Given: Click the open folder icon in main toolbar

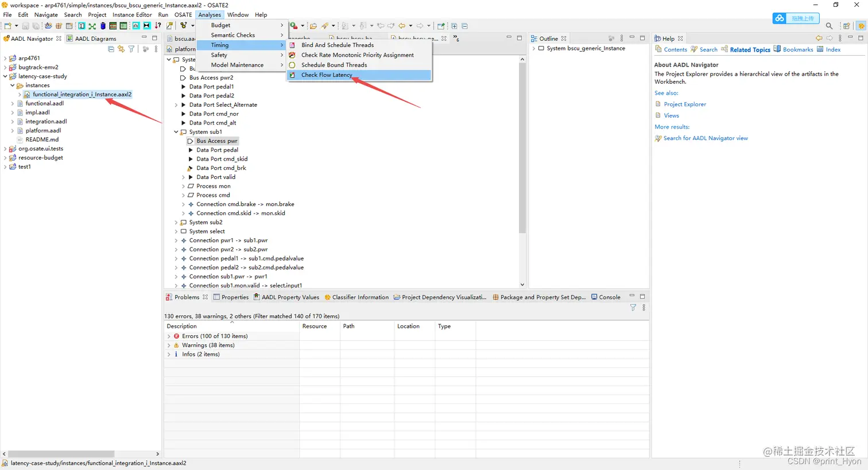Looking at the screenshot, I should pyautogui.click(x=313, y=26).
